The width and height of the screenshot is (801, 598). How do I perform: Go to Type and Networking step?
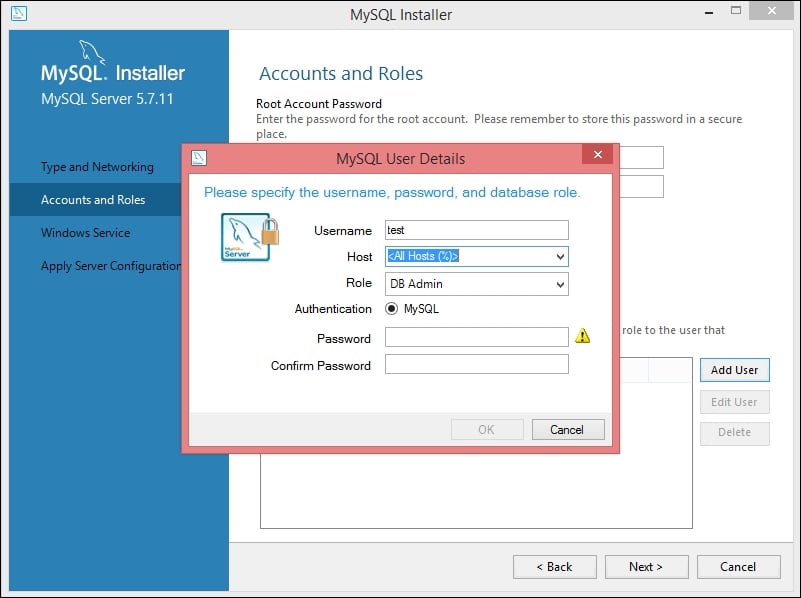97,167
